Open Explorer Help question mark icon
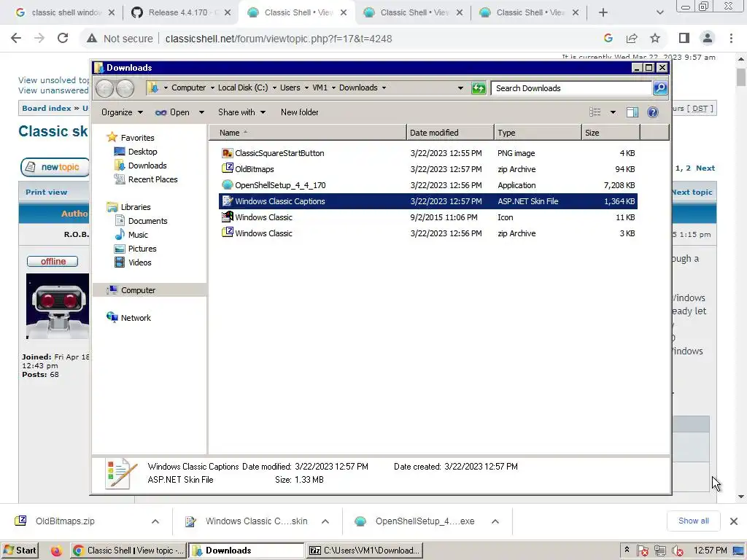 (x=653, y=112)
